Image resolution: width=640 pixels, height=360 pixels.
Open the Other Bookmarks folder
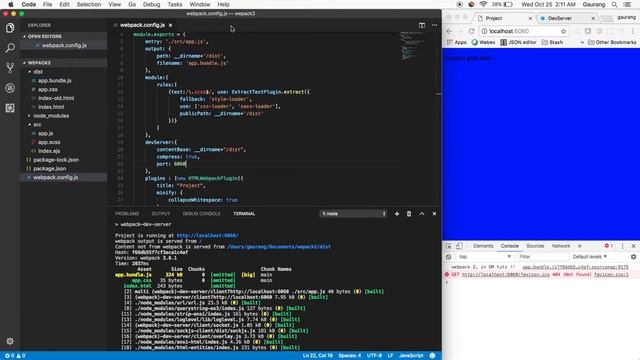click(x=612, y=42)
